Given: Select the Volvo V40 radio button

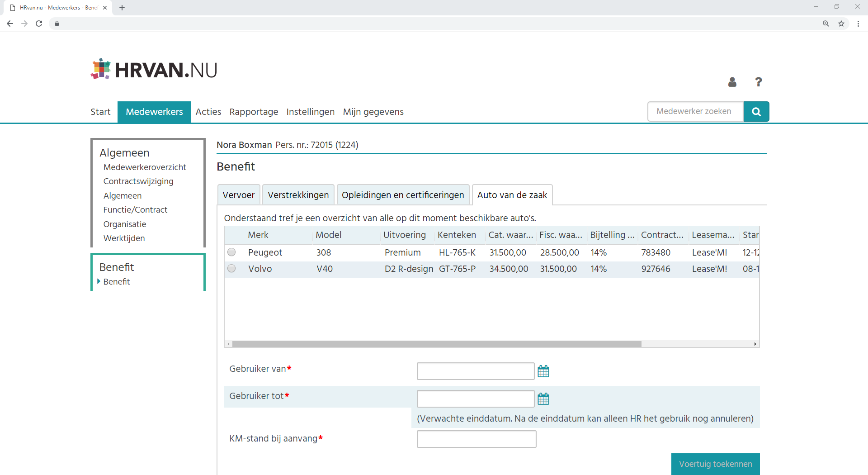Looking at the screenshot, I should pyautogui.click(x=231, y=268).
